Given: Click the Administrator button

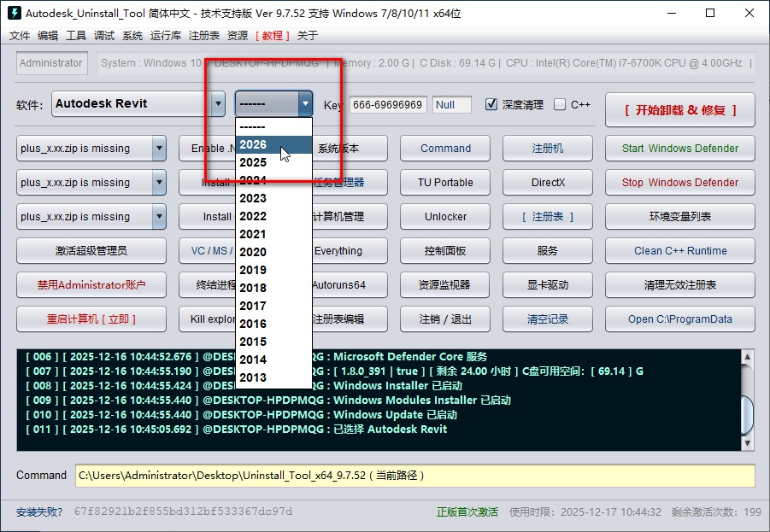Looking at the screenshot, I should [51, 63].
